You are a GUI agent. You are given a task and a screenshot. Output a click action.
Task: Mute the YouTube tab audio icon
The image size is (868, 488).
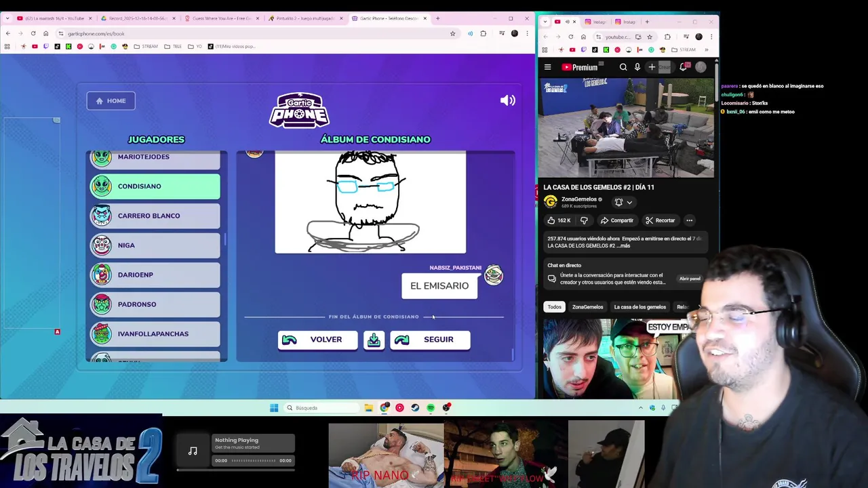coord(568,22)
